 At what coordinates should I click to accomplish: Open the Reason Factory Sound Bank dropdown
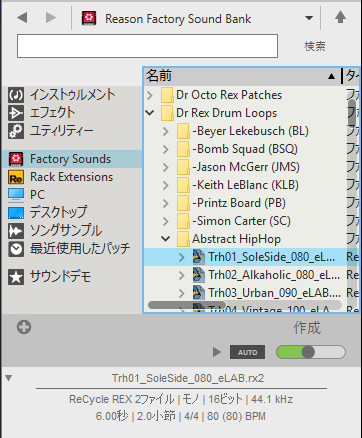(x=309, y=18)
